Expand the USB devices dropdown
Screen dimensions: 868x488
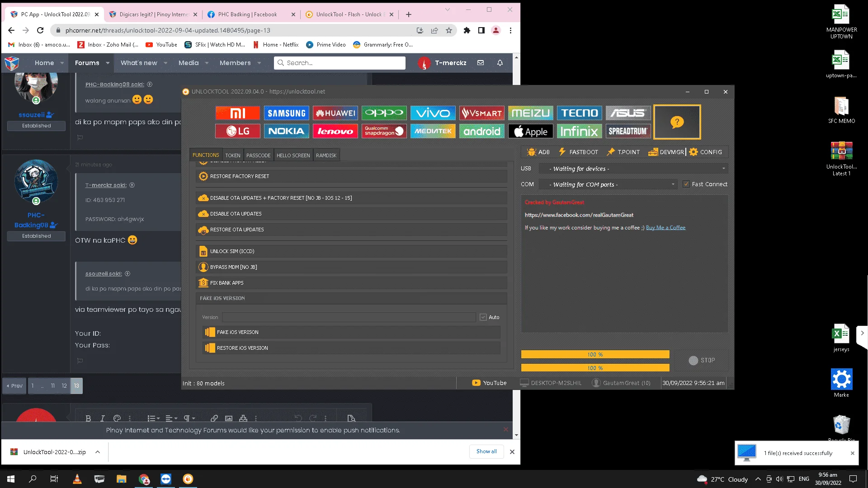pyautogui.click(x=724, y=169)
